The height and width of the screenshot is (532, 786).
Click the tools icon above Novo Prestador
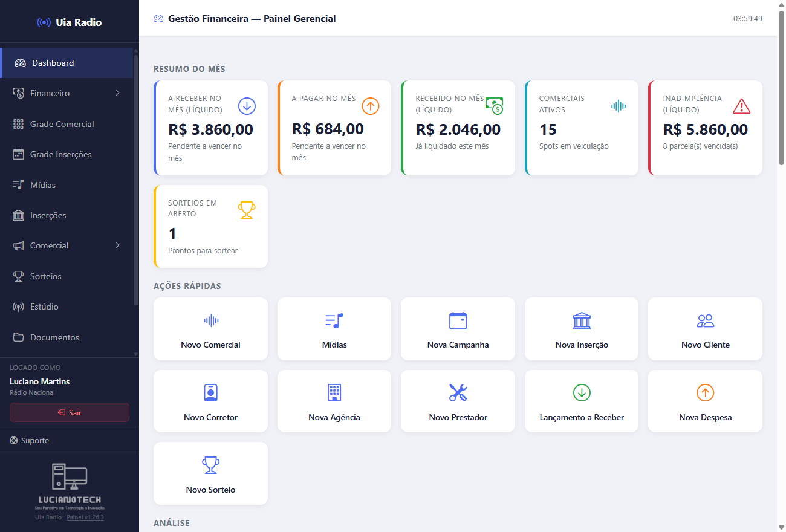tap(458, 393)
